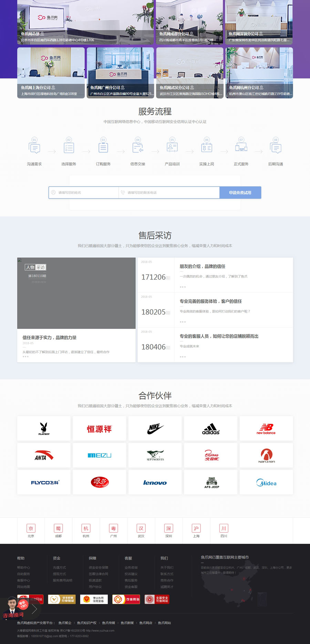Open the MEIZU partner logo

pos(100,455)
